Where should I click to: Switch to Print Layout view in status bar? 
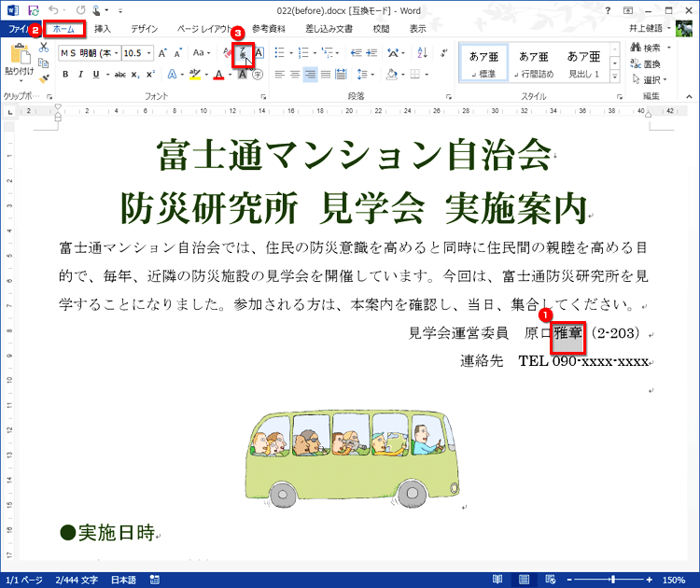(524, 580)
